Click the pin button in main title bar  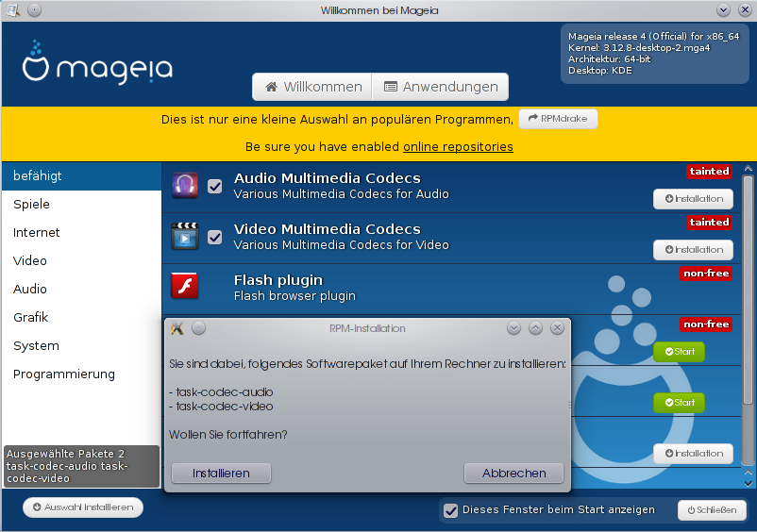point(34,10)
